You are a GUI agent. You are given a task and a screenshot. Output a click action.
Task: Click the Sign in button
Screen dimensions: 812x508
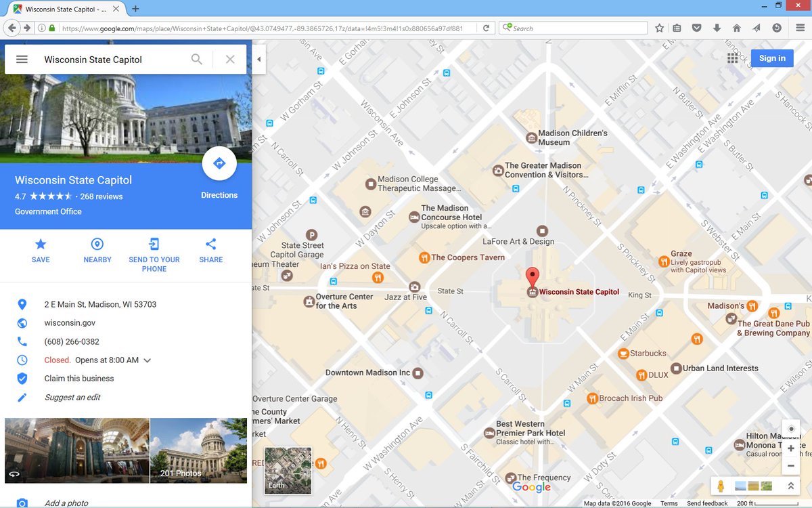click(772, 58)
